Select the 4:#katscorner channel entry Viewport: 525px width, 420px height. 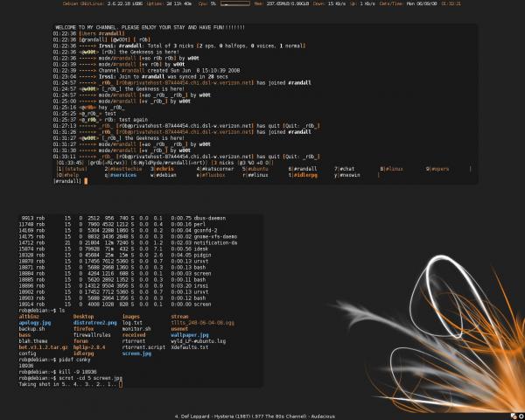coord(215,169)
